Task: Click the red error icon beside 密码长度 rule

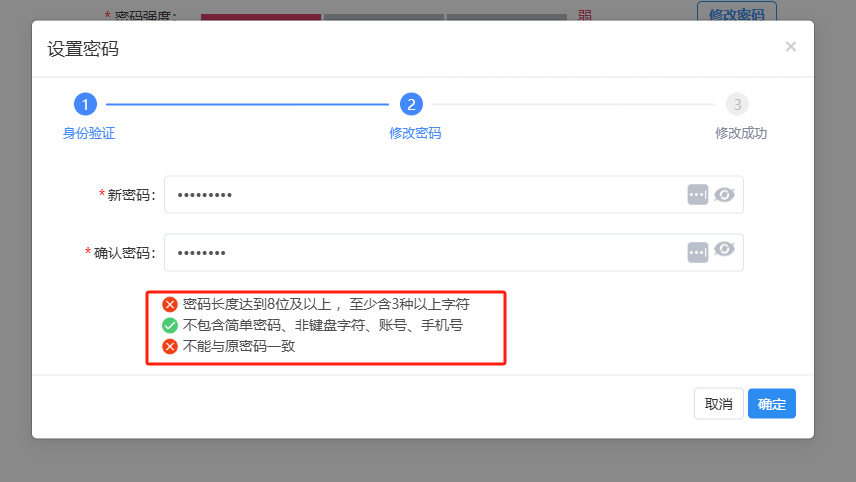Action: pos(170,304)
